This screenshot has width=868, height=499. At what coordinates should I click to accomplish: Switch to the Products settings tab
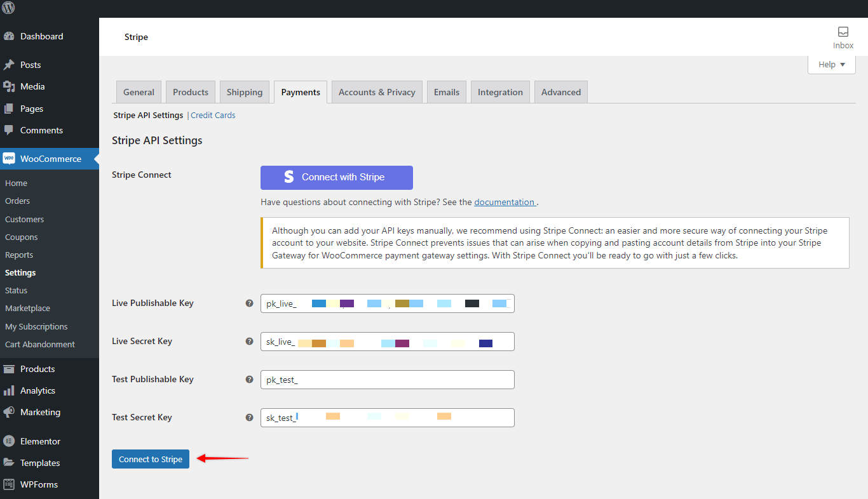pyautogui.click(x=191, y=92)
